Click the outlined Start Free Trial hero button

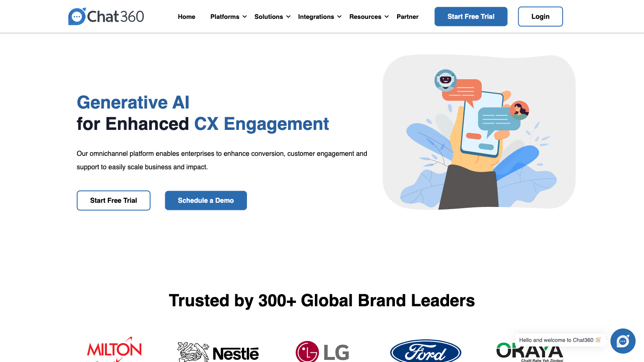pyautogui.click(x=114, y=200)
